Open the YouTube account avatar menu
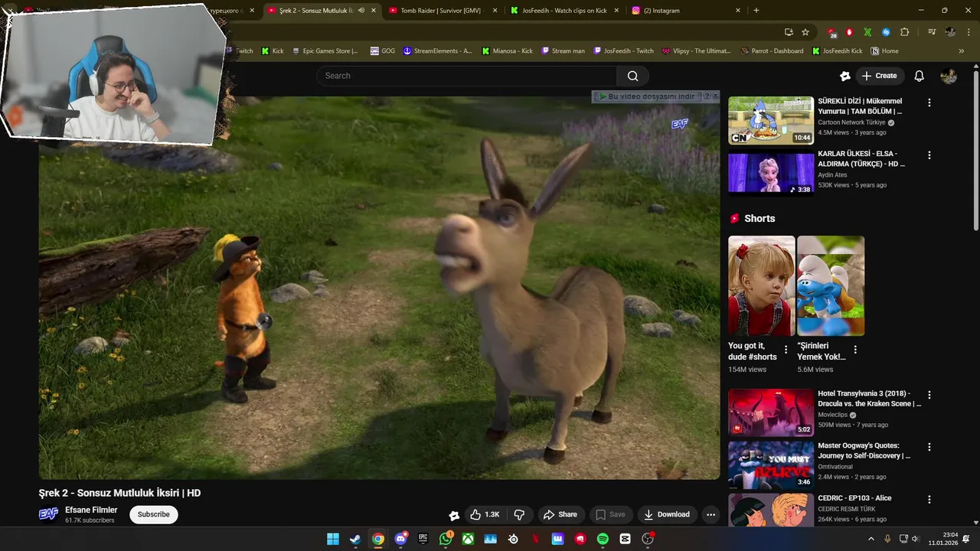The width and height of the screenshot is (980, 551). tap(949, 76)
